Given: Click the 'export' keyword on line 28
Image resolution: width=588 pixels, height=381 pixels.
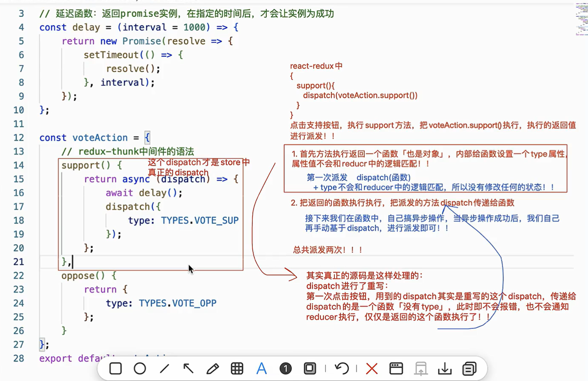Looking at the screenshot, I should pos(56,358).
